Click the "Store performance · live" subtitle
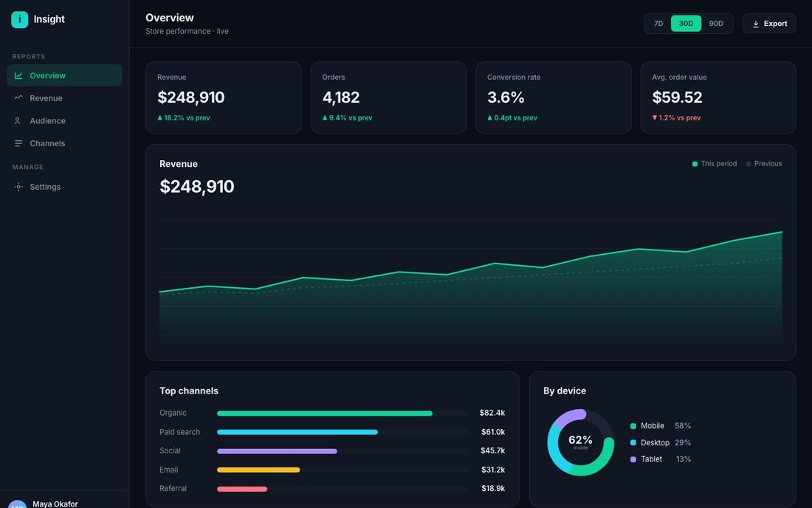812x508 pixels. 187,31
